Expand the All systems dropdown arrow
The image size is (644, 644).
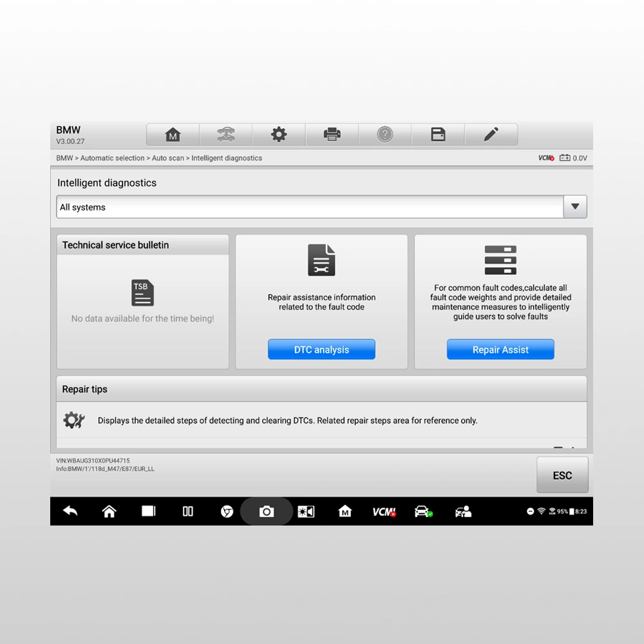tap(574, 207)
